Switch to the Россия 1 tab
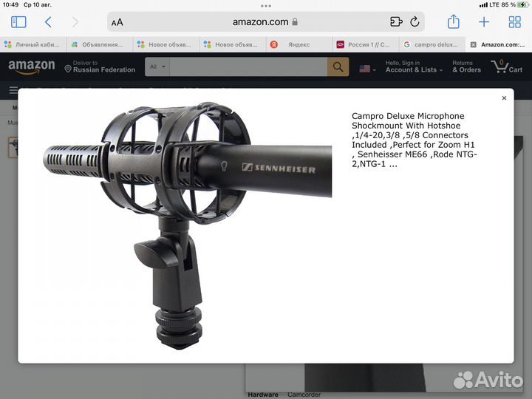 (x=366, y=44)
